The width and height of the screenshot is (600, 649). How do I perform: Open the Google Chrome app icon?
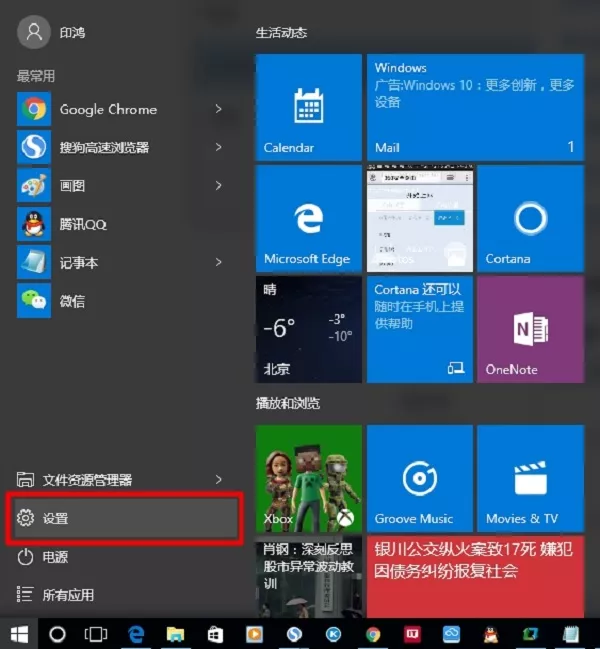tap(34, 109)
